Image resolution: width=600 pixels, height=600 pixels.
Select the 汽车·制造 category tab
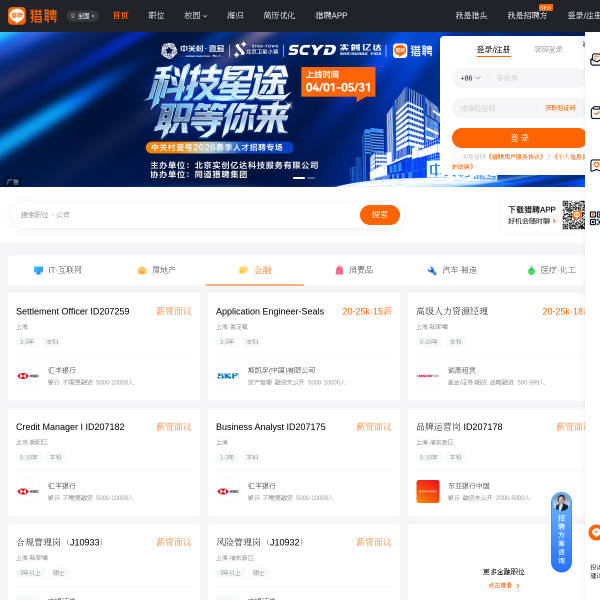[x=452, y=270]
